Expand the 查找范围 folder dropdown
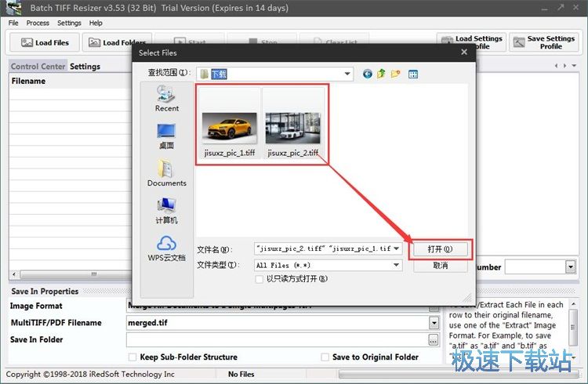 tap(347, 74)
